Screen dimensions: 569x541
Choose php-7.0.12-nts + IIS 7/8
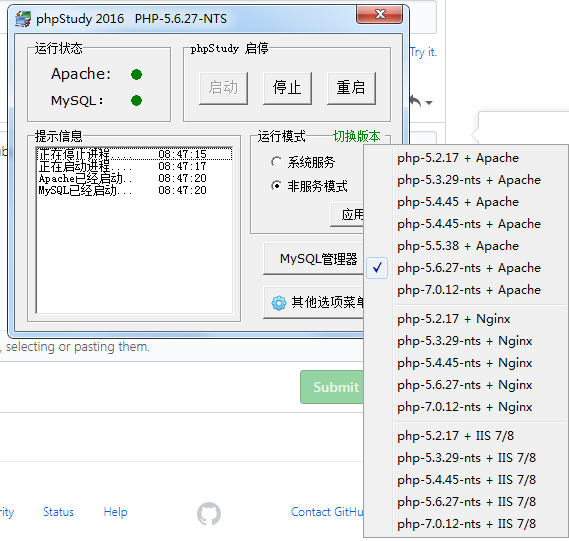[x=466, y=524]
